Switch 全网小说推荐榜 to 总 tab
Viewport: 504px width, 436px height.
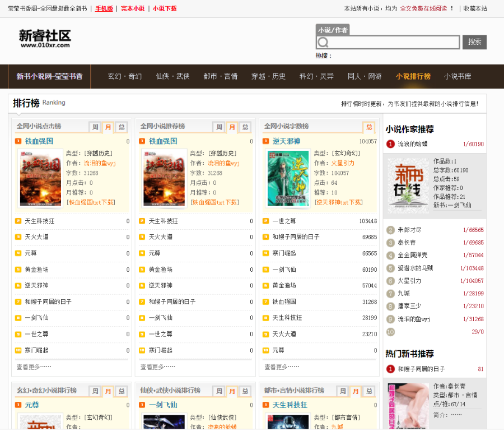(245, 127)
